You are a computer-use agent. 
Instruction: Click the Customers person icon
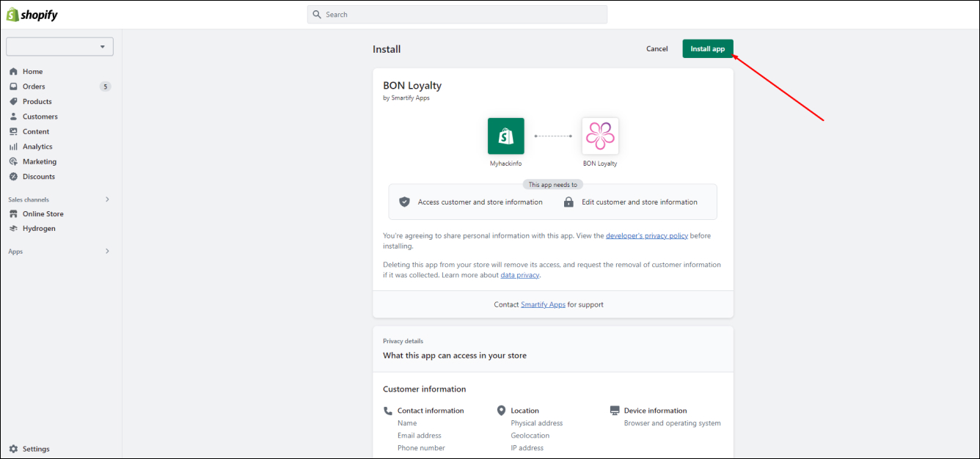click(13, 117)
